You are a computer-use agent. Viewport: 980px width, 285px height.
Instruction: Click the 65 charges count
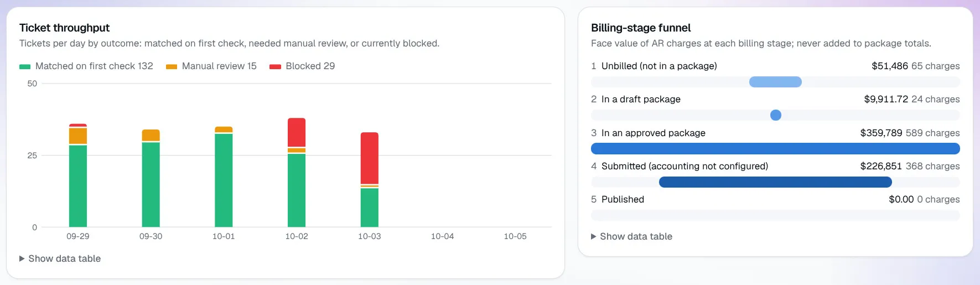point(936,66)
